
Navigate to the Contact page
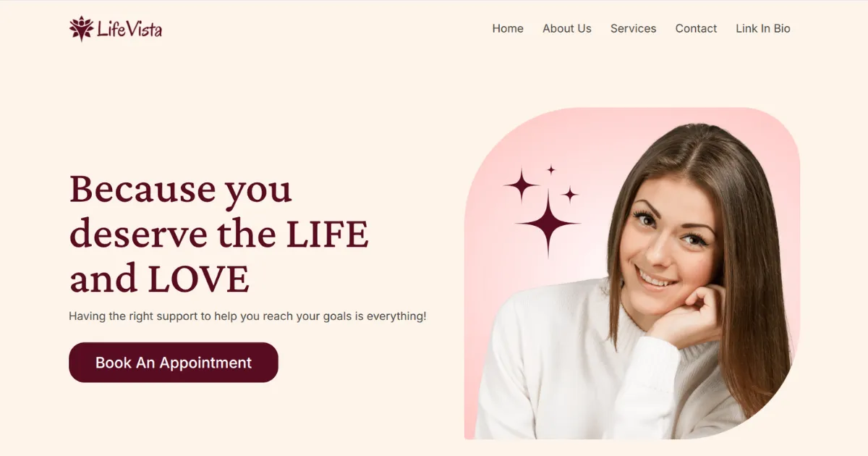[x=696, y=29]
